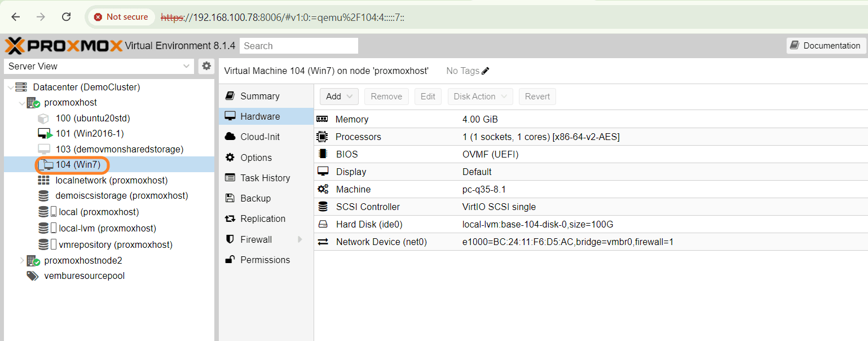Click the Proxmox logo
This screenshot has width=868, height=341.
(63, 46)
